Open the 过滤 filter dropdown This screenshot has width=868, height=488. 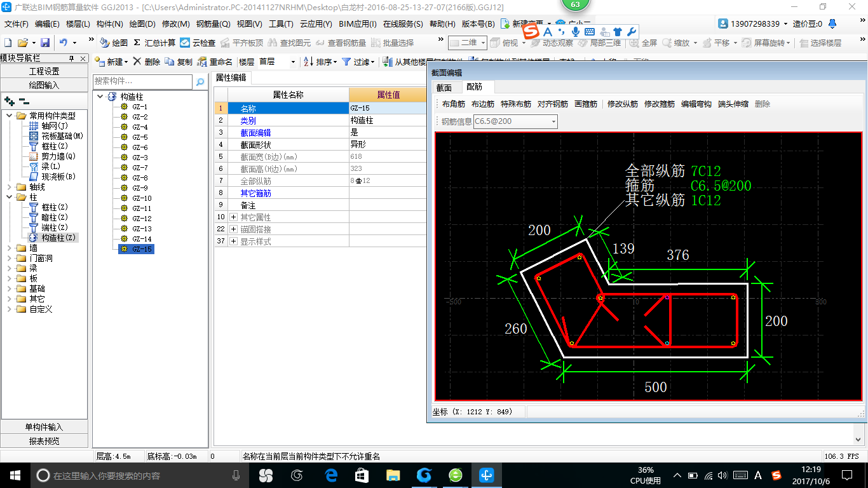tap(358, 62)
